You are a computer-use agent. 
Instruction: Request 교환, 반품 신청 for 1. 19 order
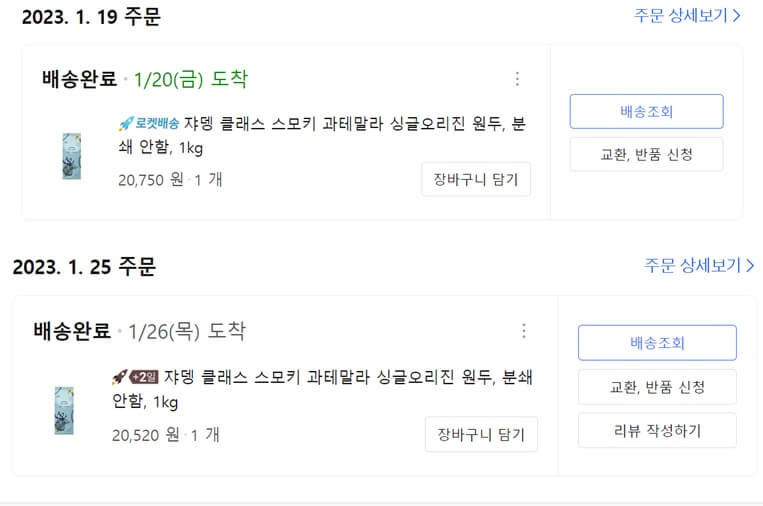[646, 155]
